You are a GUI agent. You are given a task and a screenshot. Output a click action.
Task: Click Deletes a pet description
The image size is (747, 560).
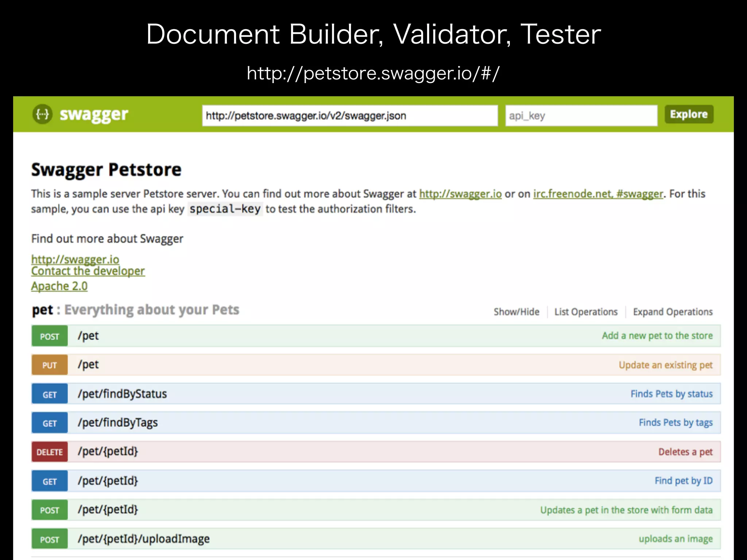685,452
